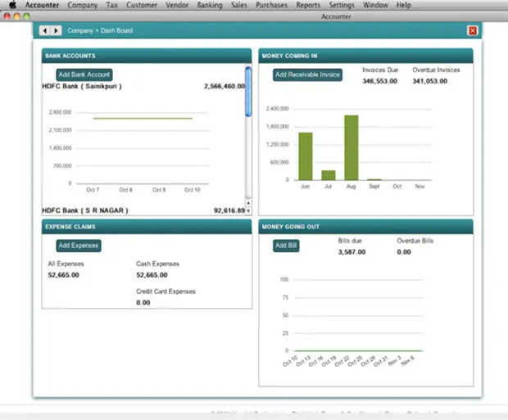Click the EXPENSE CLAIMS panel header
The image size is (508, 420).
[147, 227]
